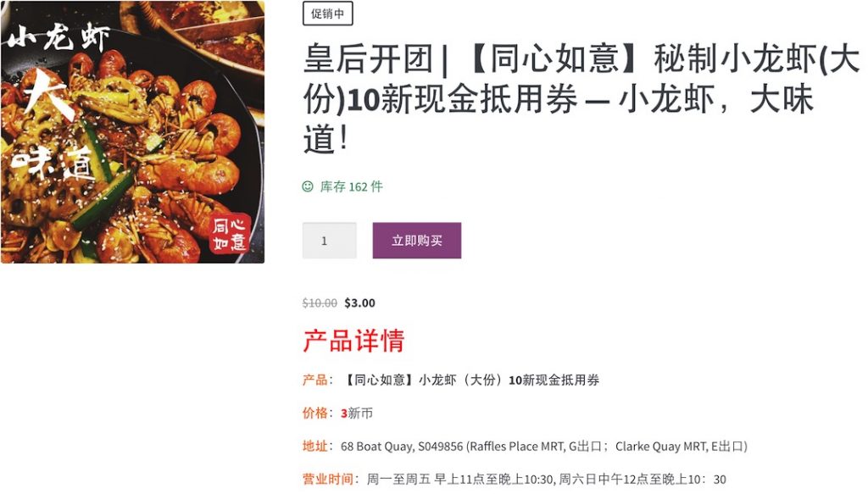Click the orange 价格 label
This screenshot has width=868, height=494.
coord(314,414)
